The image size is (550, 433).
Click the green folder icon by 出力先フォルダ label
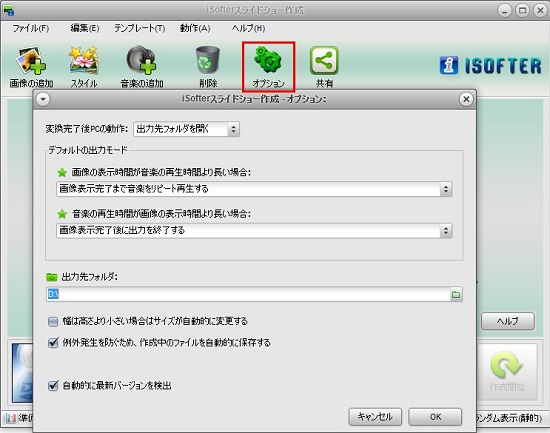coord(52,277)
